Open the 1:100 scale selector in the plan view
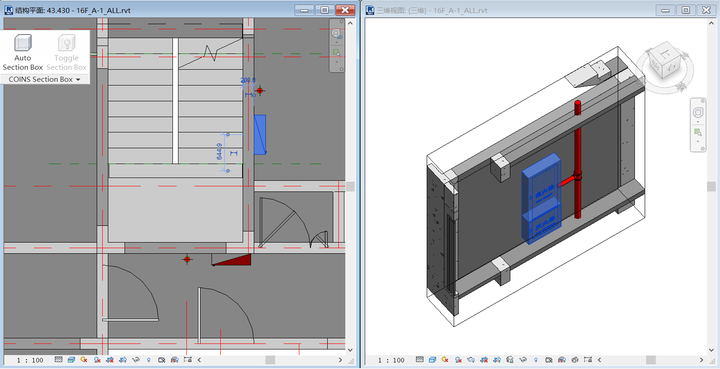This screenshot has width=720, height=369. 30,360
